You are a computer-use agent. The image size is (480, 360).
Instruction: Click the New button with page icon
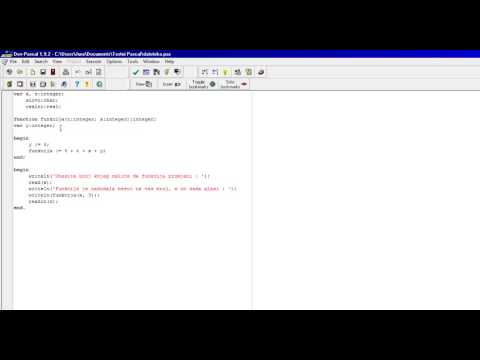click(144, 84)
